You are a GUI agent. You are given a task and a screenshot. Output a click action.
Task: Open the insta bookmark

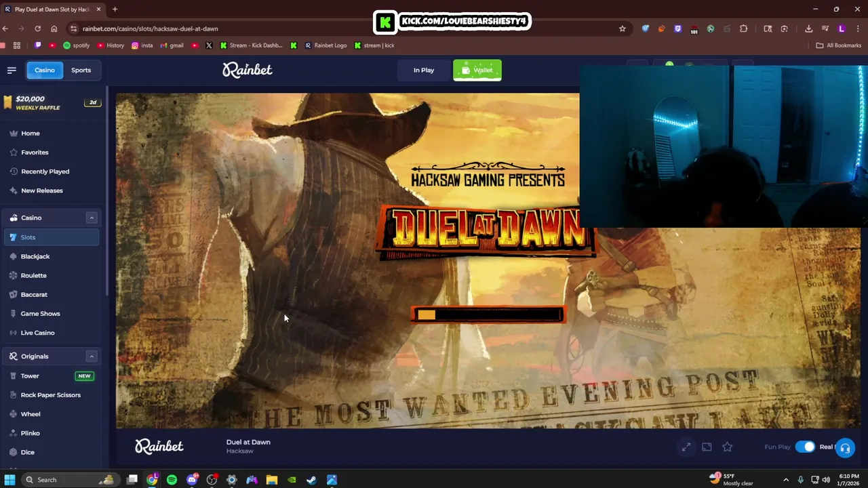[x=142, y=45]
